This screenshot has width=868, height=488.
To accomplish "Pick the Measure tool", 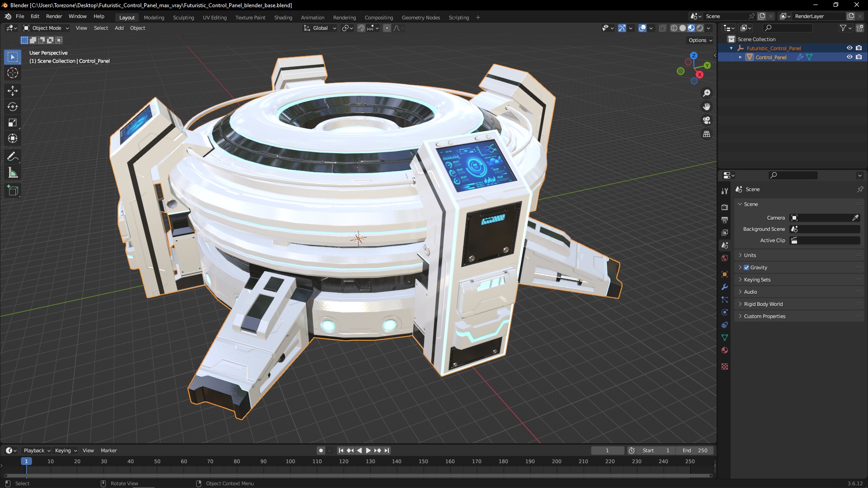I will coord(13,173).
